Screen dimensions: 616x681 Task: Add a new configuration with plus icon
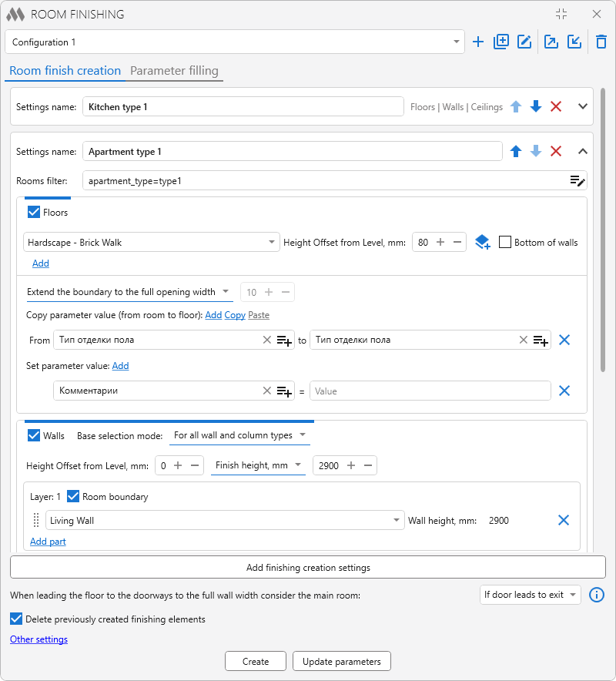478,42
